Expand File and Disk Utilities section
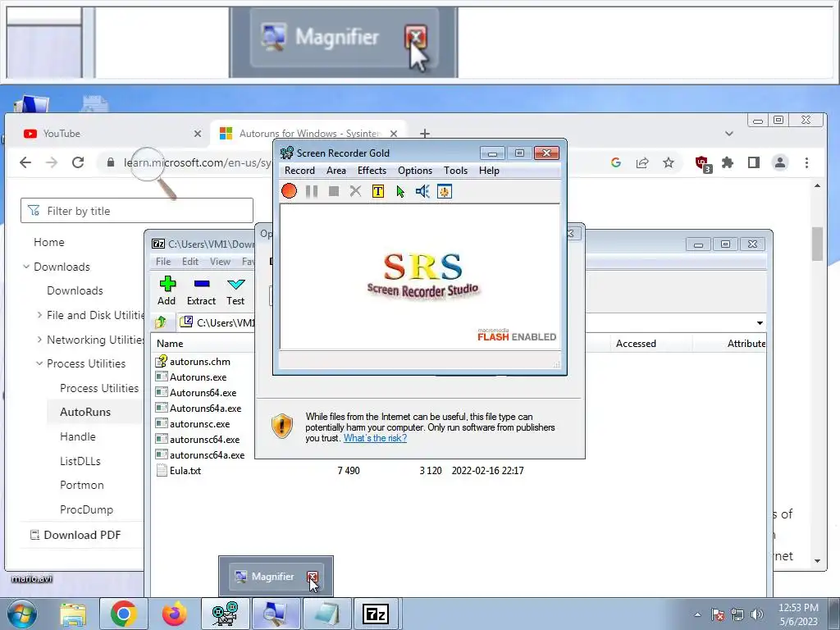 [39, 315]
